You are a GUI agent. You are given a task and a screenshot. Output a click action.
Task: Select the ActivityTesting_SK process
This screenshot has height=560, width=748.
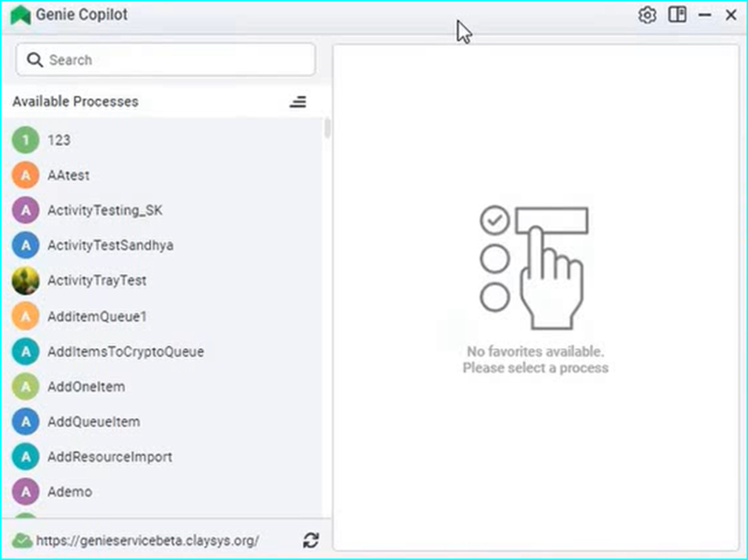[x=162, y=210]
